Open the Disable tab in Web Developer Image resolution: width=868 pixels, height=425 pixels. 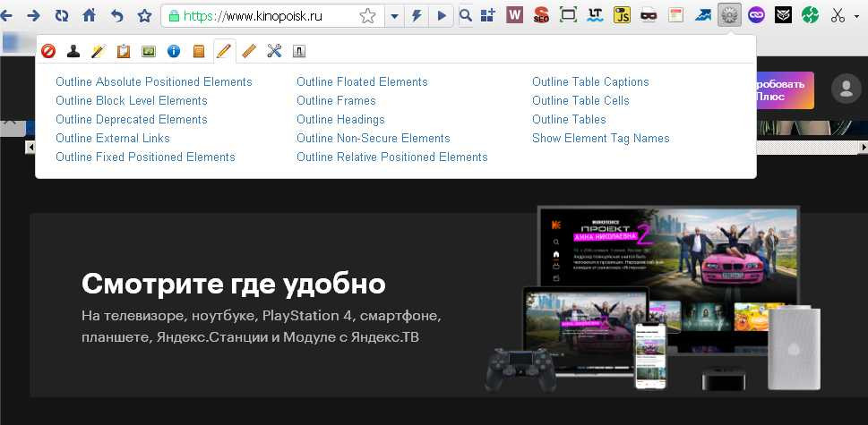(x=48, y=51)
